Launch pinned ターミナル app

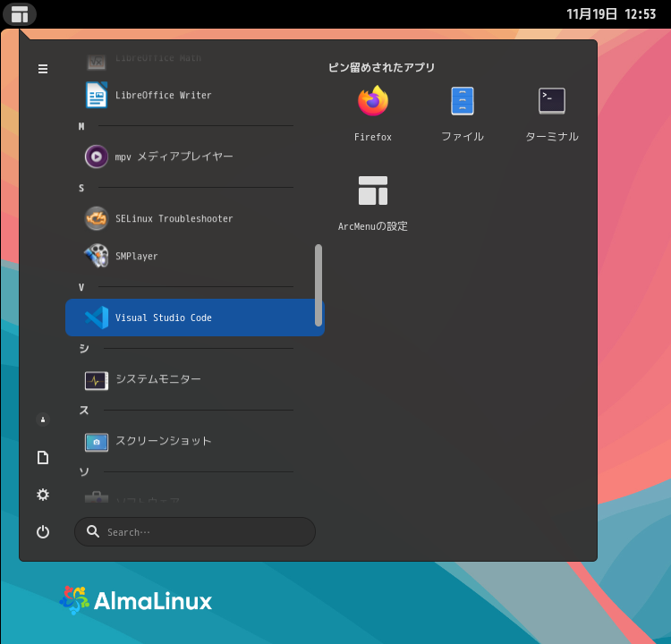coord(552,113)
